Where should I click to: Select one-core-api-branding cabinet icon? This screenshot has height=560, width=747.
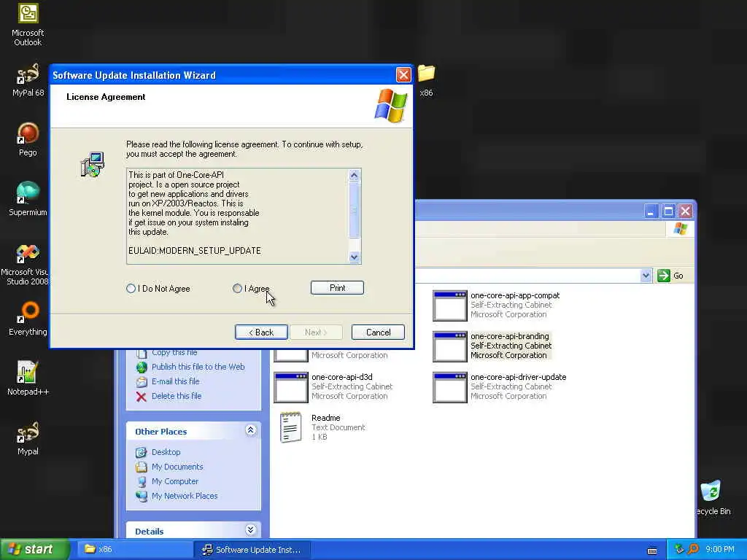(x=449, y=346)
